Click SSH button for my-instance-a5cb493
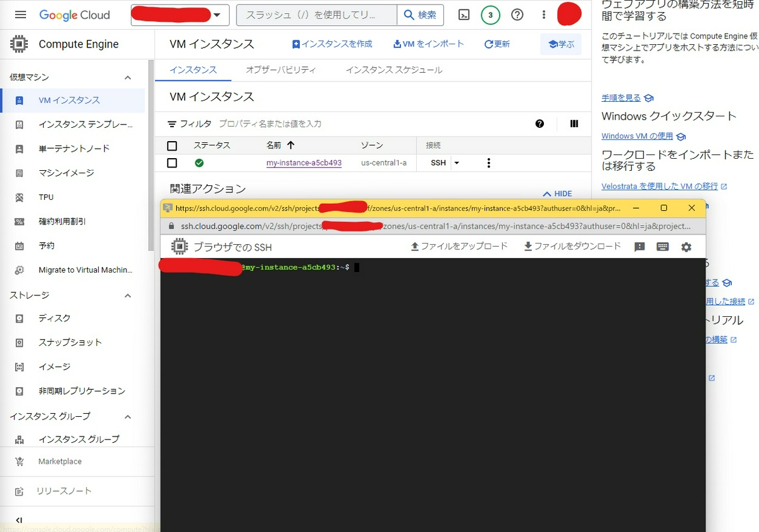Screen dimensions: 759x532 pyautogui.click(x=438, y=163)
